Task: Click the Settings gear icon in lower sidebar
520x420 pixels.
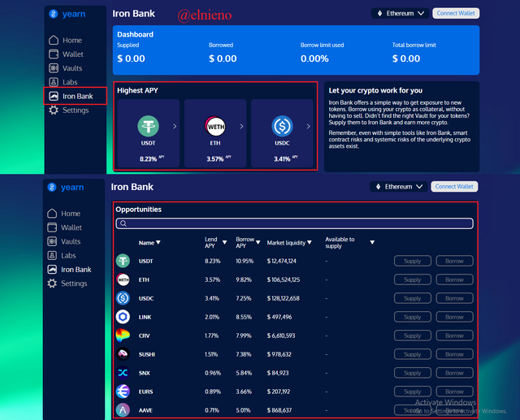Action: coord(52,283)
